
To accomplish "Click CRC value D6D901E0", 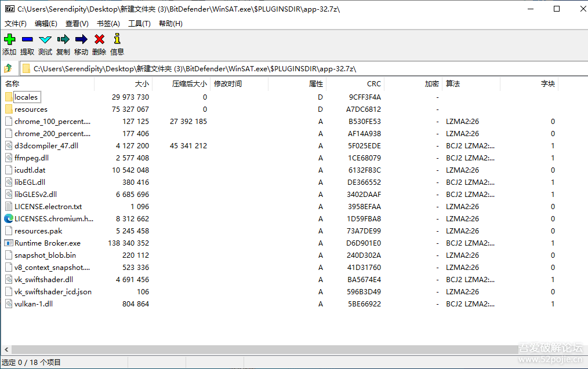I will pyautogui.click(x=364, y=243).
